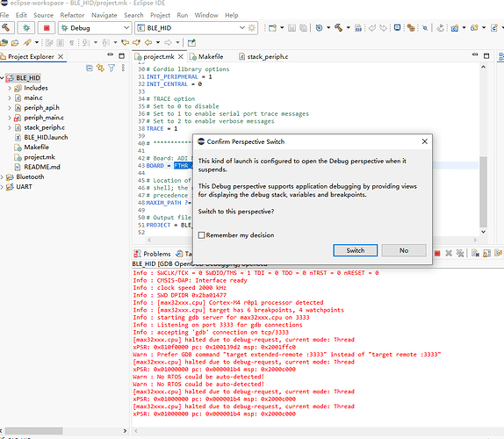
Task: Click the Skip All Breakpoints icon
Action: 425,28
